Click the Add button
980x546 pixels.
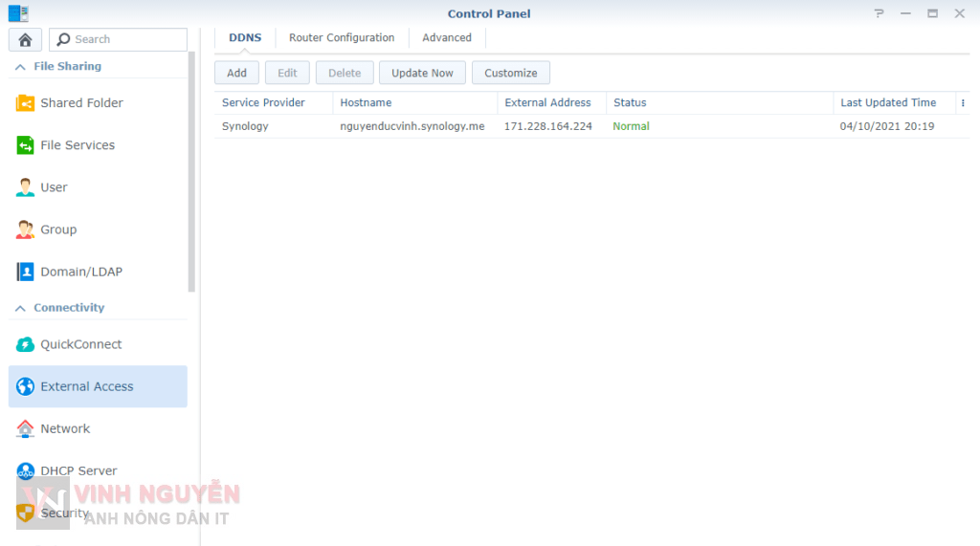pyautogui.click(x=236, y=73)
